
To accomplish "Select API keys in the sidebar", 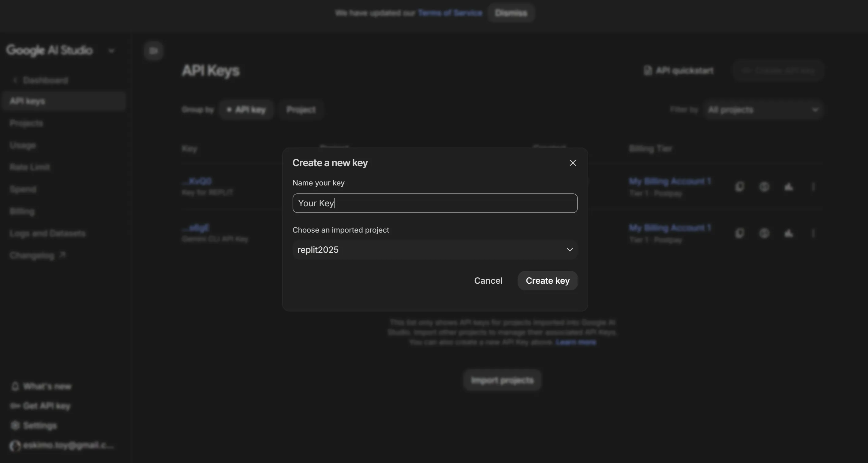I will click(x=64, y=101).
